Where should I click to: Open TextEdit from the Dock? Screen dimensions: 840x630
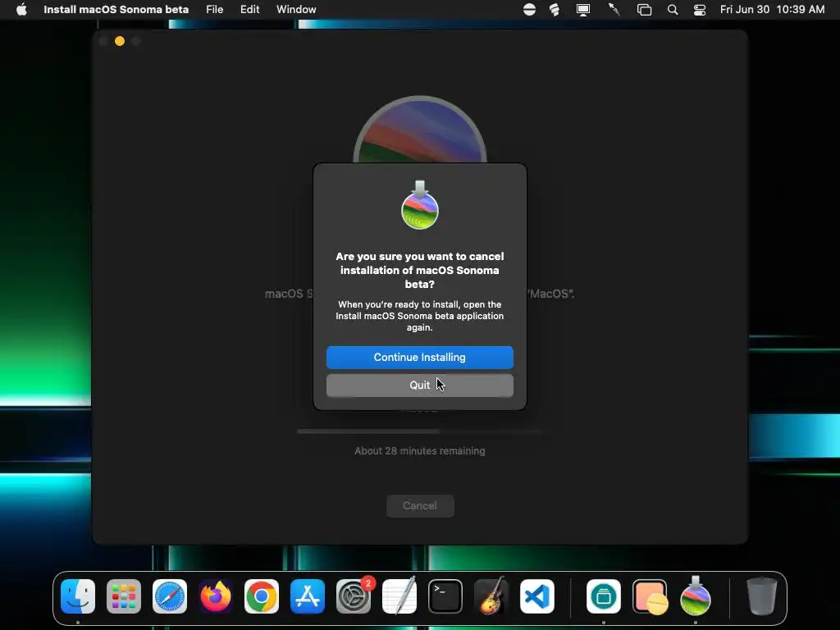399,596
